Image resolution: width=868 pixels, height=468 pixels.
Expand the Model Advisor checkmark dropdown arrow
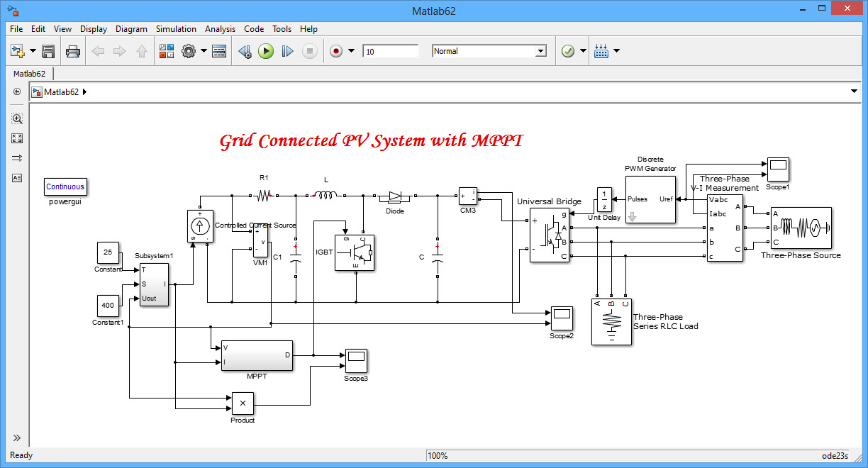pyautogui.click(x=583, y=51)
